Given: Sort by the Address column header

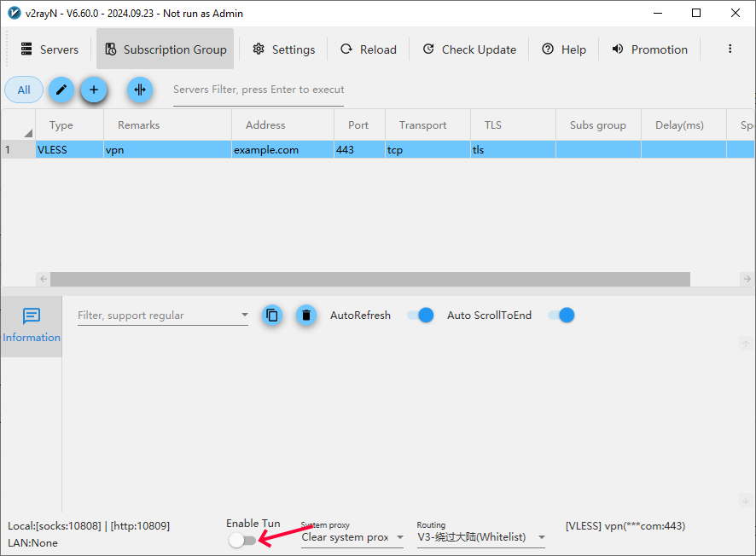Looking at the screenshot, I should pyautogui.click(x=283, y=125).
